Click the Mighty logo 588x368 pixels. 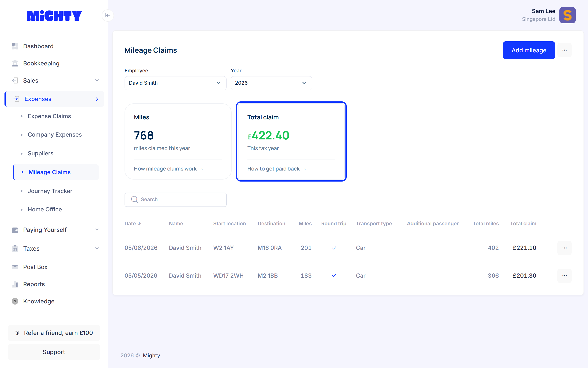[x=54, y=16]
